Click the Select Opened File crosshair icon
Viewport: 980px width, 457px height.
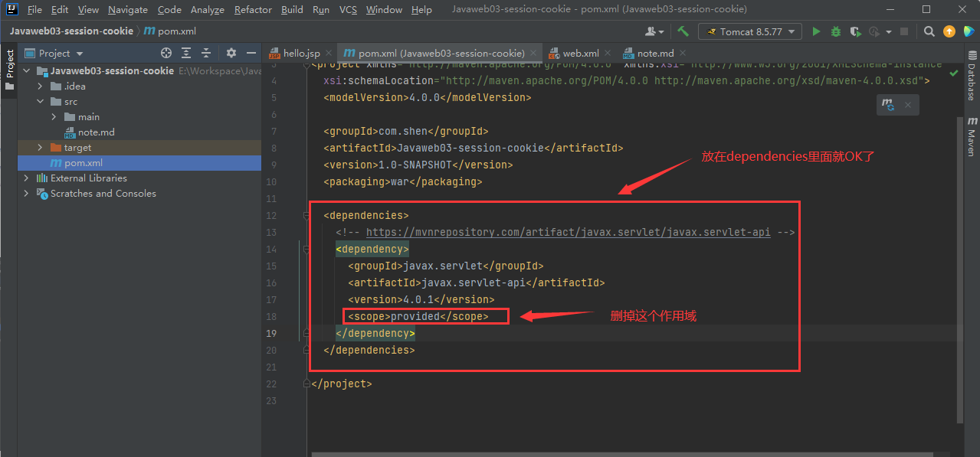[166, 53]
